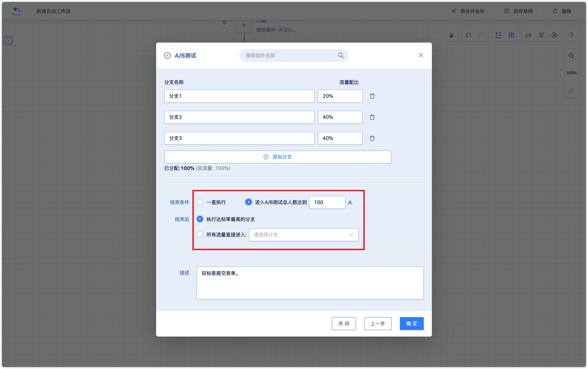Delete the 分支3 row with trash icon
588x369 pixels.
(372, 138)
